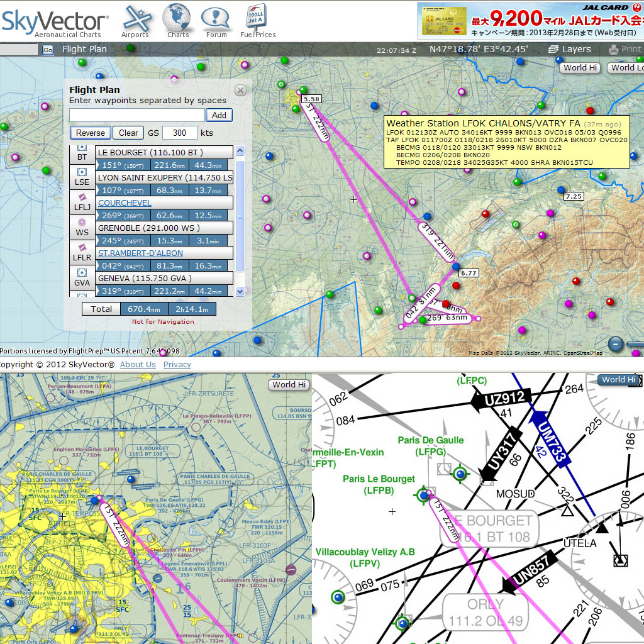Click the 151° heading leg cell
Image resolution: width=644 pixels, height=644 pixels.
coord(123,165)
